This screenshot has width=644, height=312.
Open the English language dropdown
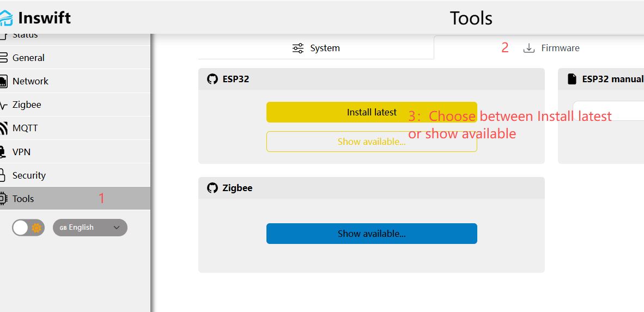(90, 228)
